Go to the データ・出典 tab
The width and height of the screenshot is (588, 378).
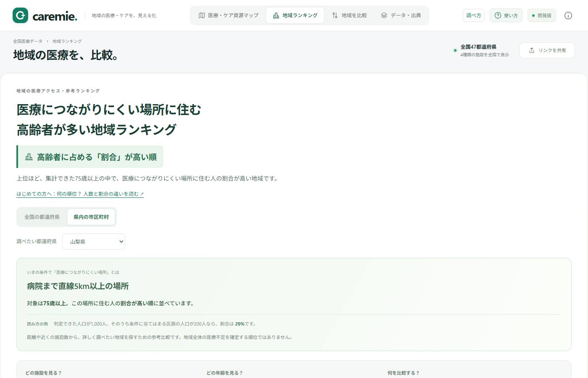[x=401, y=16]
